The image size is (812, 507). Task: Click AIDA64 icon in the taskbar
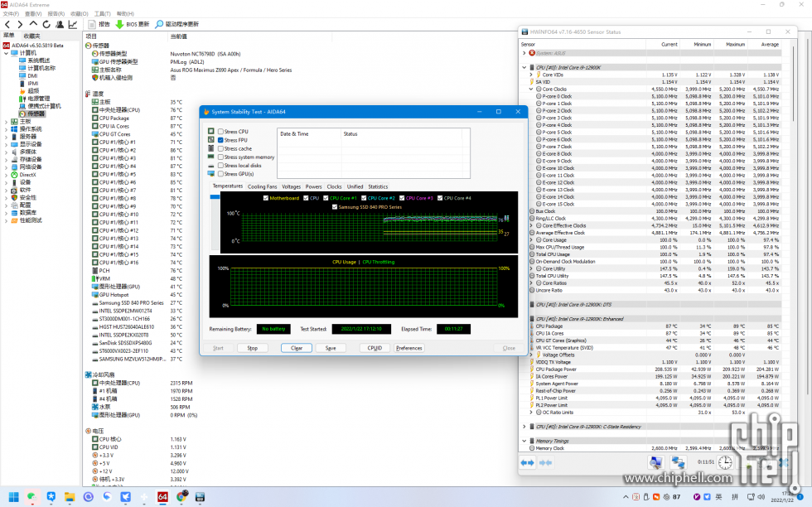point(162,497)
